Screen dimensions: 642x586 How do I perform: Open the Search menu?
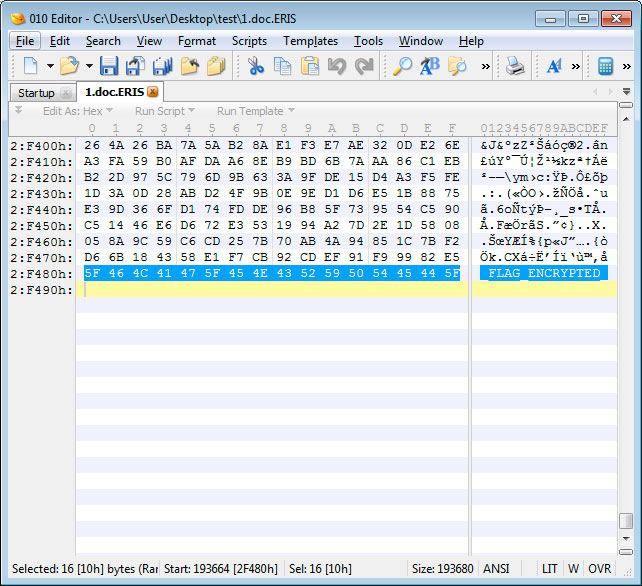point(103,41)
